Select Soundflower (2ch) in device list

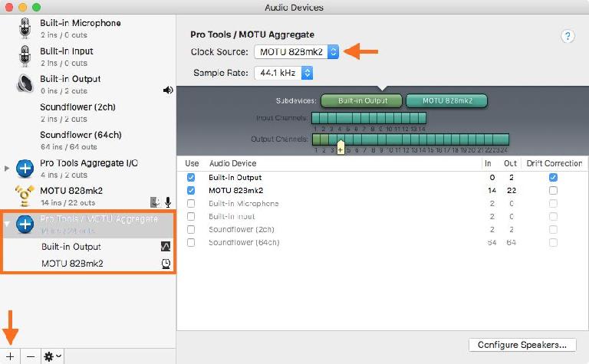coord(88,113)
